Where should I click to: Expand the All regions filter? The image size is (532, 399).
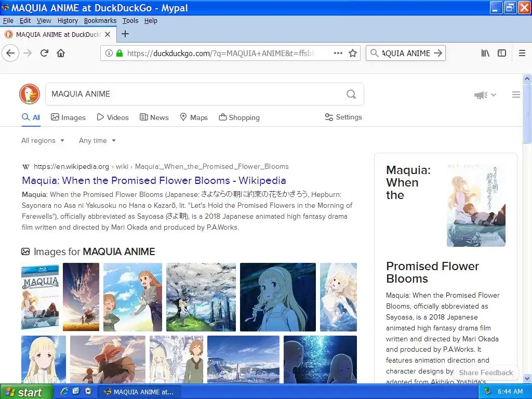pyautogui.click(x=43, y=140)
